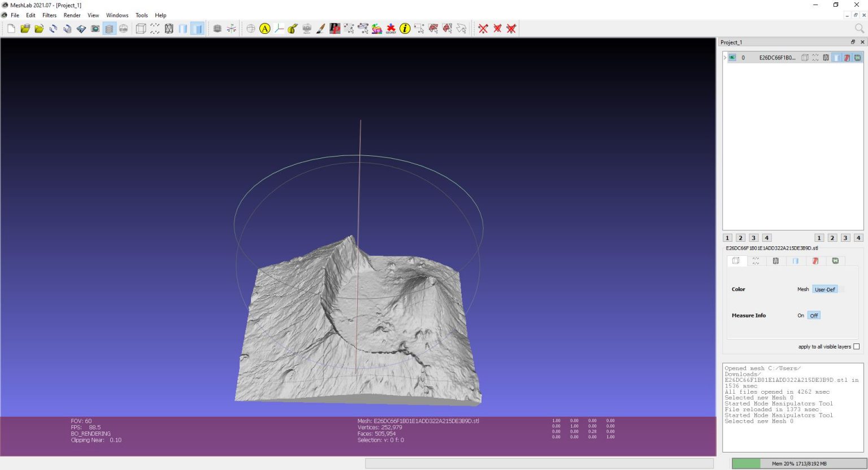
Task: Open the File menu
Action: [x=15, y=15]
